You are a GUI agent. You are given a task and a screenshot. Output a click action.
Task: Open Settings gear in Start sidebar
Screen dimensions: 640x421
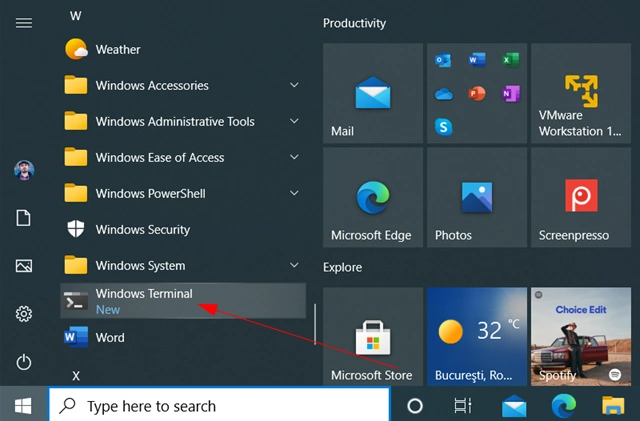pyautogui.click(x=24, y=314)
